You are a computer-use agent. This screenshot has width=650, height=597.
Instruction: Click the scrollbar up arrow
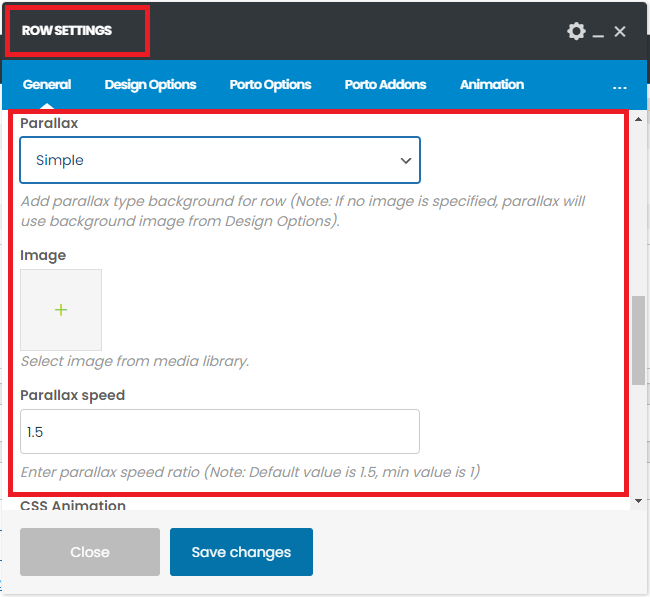tap(638, 119)
